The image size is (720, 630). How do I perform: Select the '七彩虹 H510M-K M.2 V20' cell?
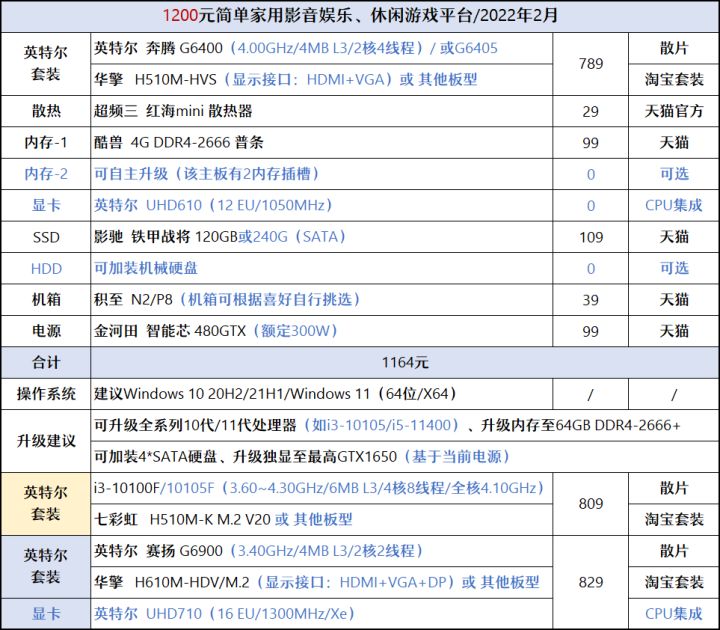pyautogui.click(x=321, y=520)
